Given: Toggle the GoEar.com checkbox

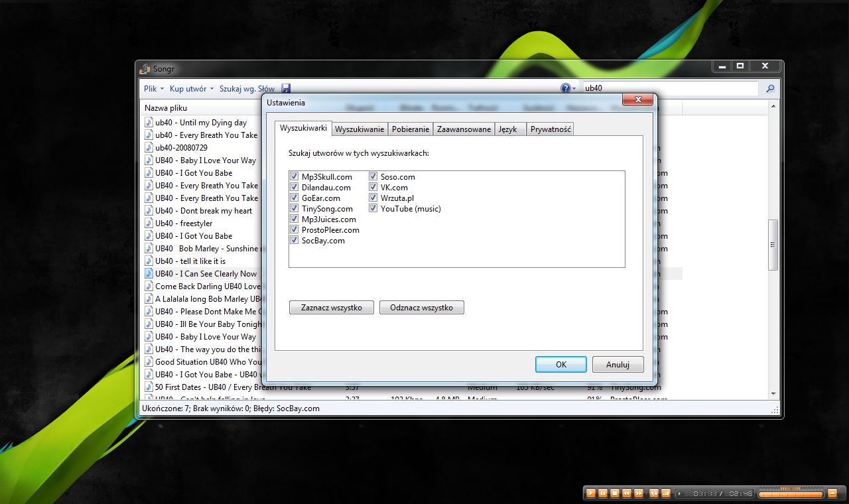Looking at the screenshot, I should [294, 198].
